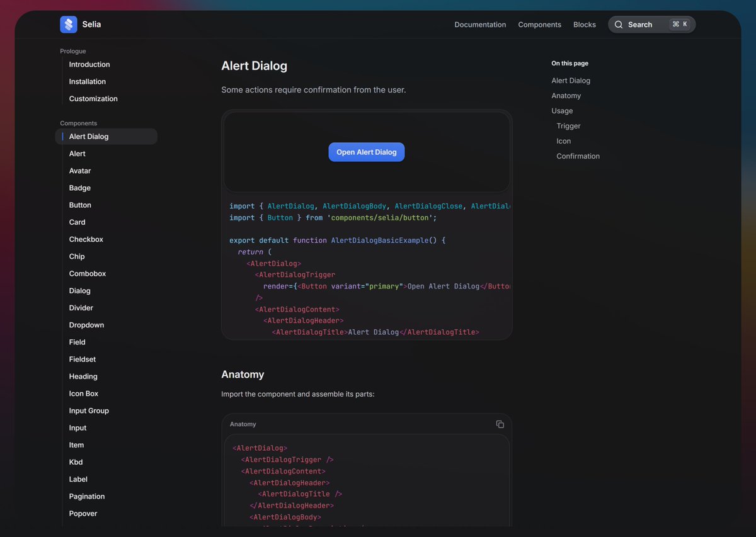Select Input Group in the sidebar
Screen dimensions: 756x537
(x=89, y=410)
